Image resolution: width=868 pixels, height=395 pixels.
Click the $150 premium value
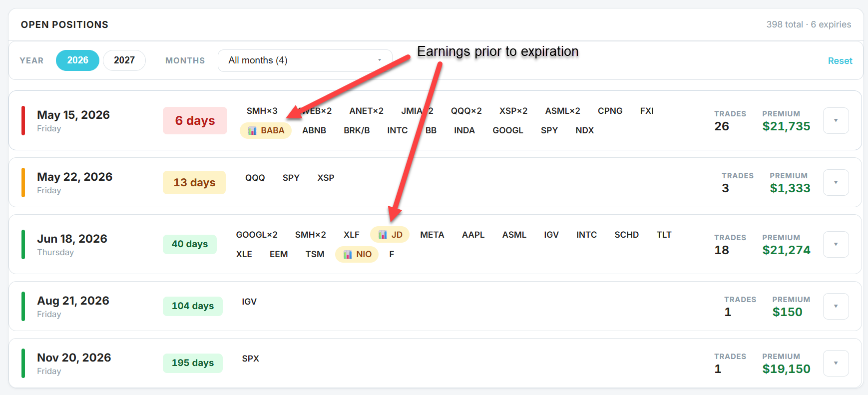(x=787, y=312)
